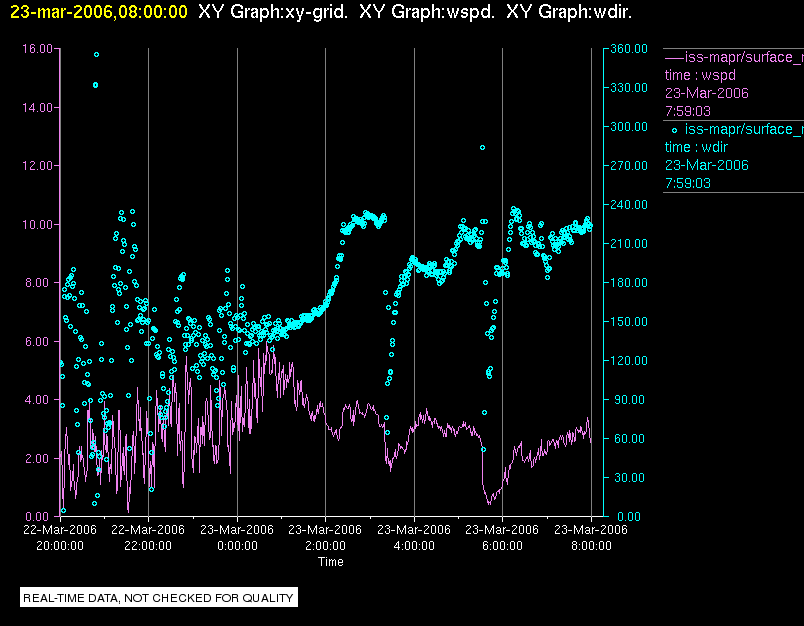Click the 240.00 wind direction axis label
Image resolution: width=804 pixels, height=626 pixels.
click(x=629, y=205)
